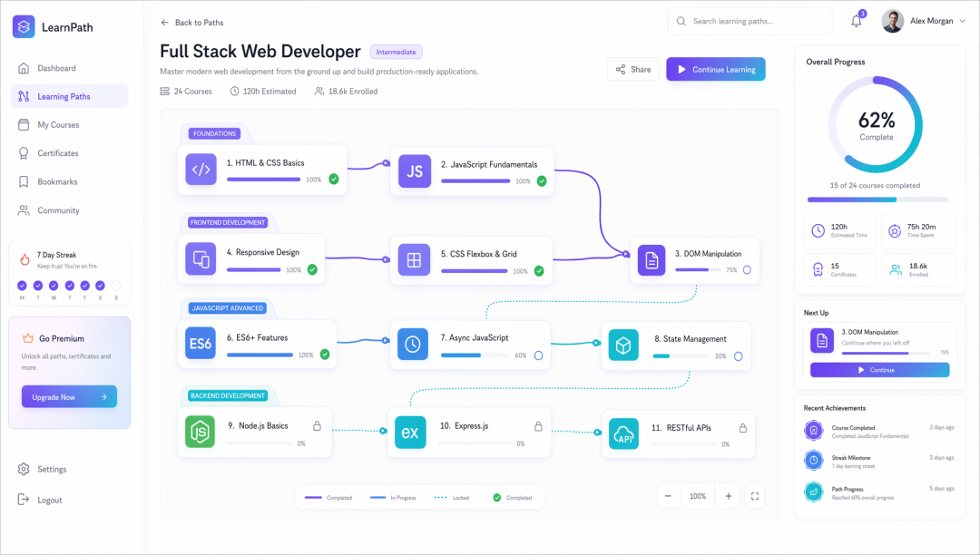The width and height of the screenshot is (980, 555).
Task: Open notifications bell icon
Action: point(857,21)
